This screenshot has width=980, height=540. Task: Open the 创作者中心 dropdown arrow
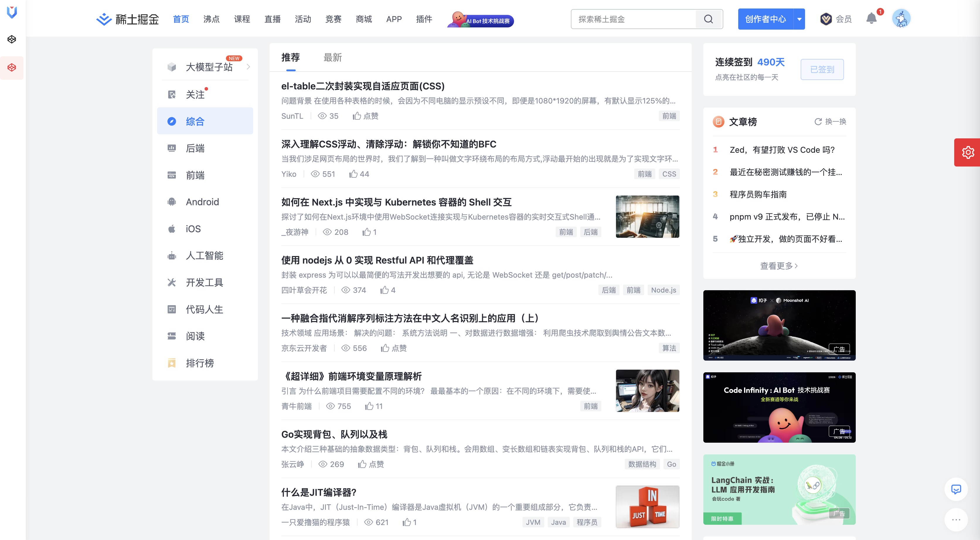click(x=799, y=19)
